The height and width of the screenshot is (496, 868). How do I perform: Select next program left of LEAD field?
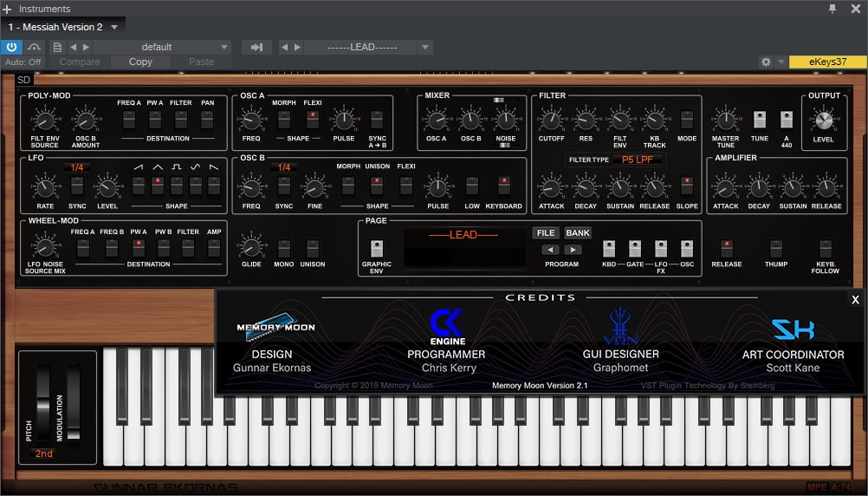pyautogui.click(x=297, y=47)
